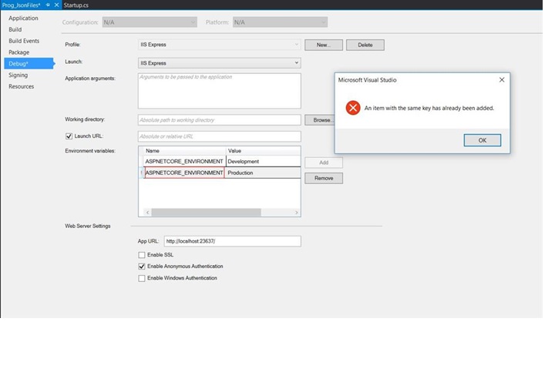The width and height of the screenshot is (555, 392).
Task: Click the Application arguments text box
Action: point(220,91)
